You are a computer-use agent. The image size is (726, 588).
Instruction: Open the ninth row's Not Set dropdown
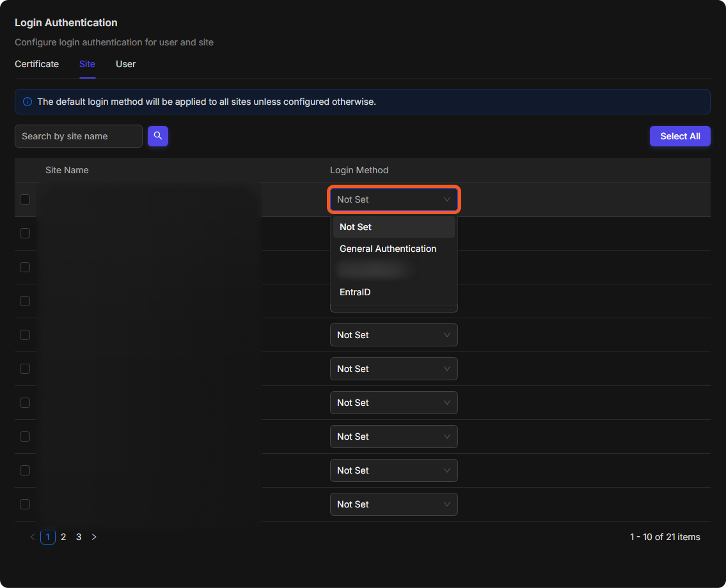pos(393,470)
